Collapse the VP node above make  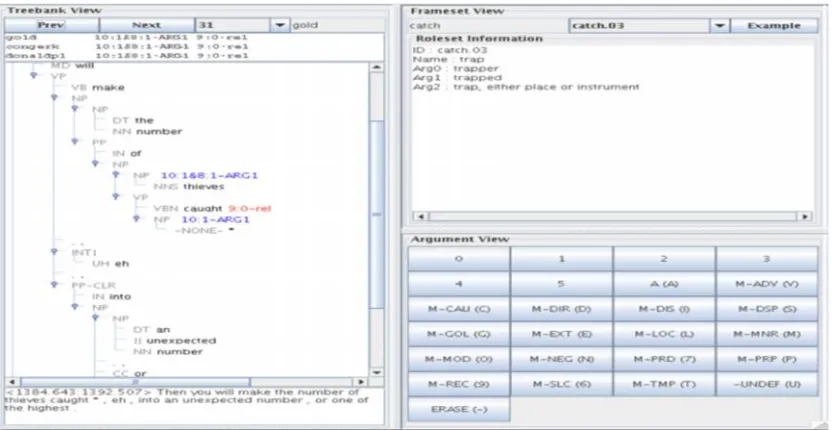[33, 75]
